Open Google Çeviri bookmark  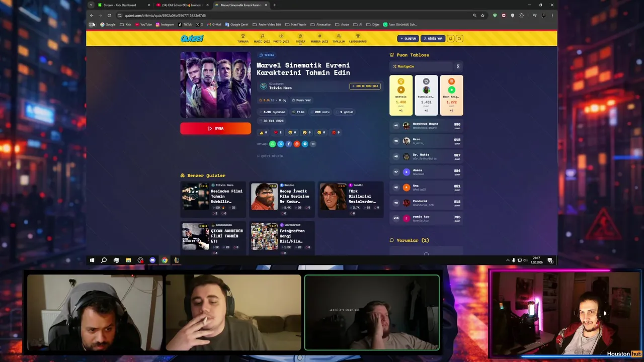[x=237, y=24]
